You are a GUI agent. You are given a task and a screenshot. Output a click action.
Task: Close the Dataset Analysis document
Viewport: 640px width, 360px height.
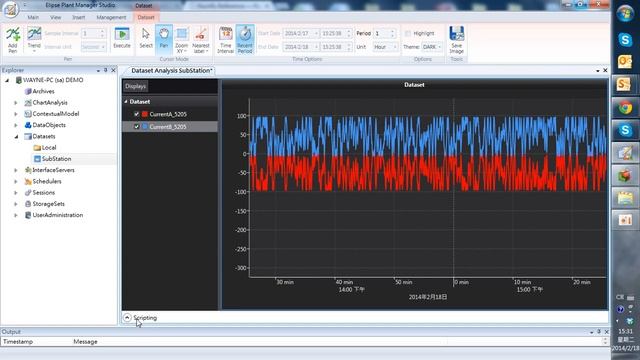point(605,71)
